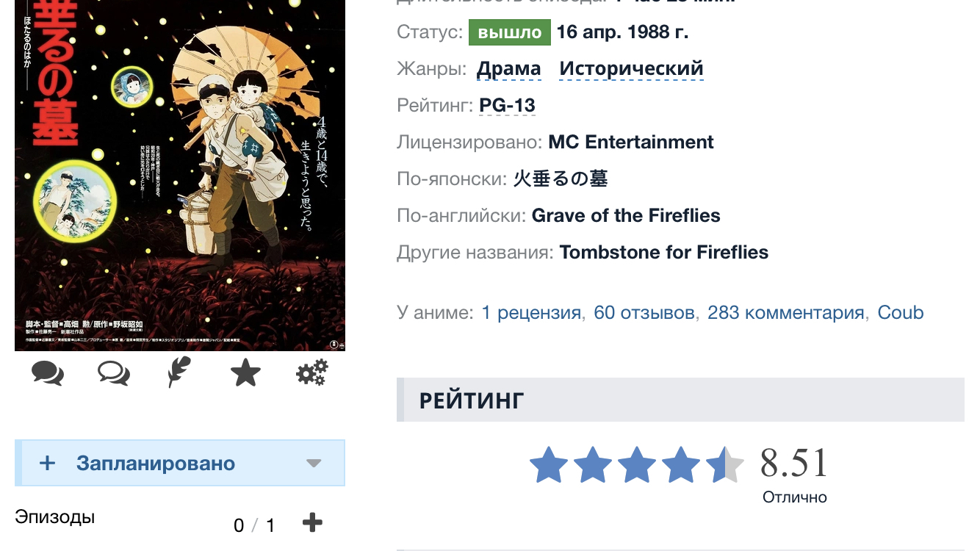Click the feather quill review icon
This screenshot has width=980, height=551.
click(x=179, y=372)
